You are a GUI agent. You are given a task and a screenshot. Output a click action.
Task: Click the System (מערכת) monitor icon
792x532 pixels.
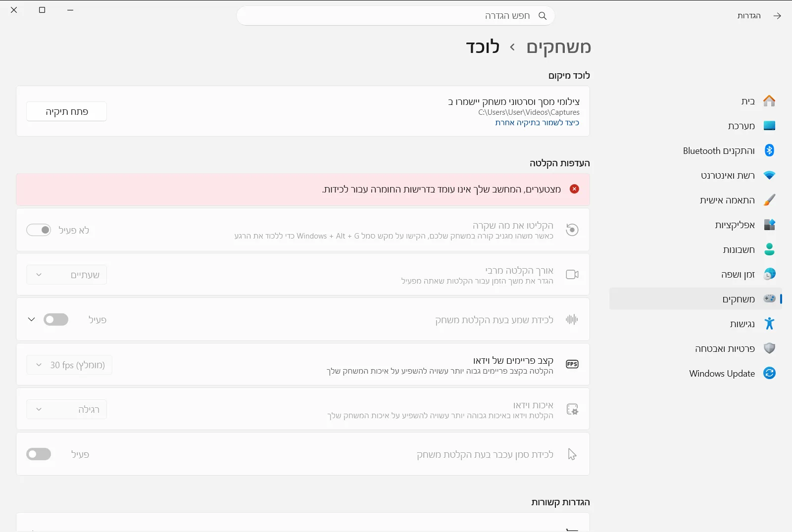pos(769,126)
